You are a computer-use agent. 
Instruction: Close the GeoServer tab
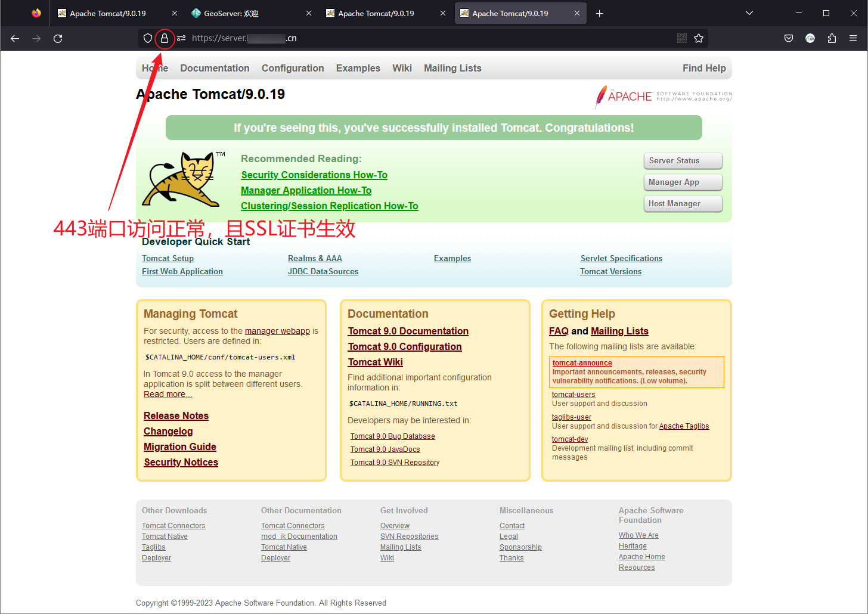(x=309, y=13)
